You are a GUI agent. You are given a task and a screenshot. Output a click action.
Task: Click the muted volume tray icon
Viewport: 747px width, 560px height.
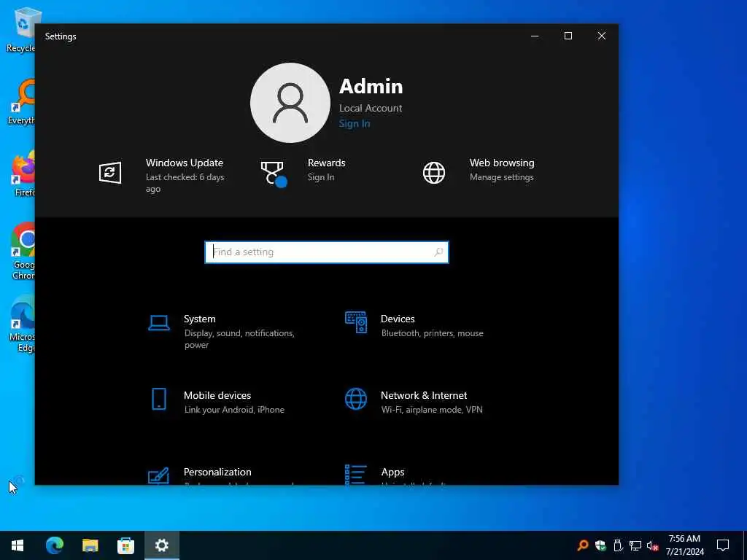click(652, 545)
